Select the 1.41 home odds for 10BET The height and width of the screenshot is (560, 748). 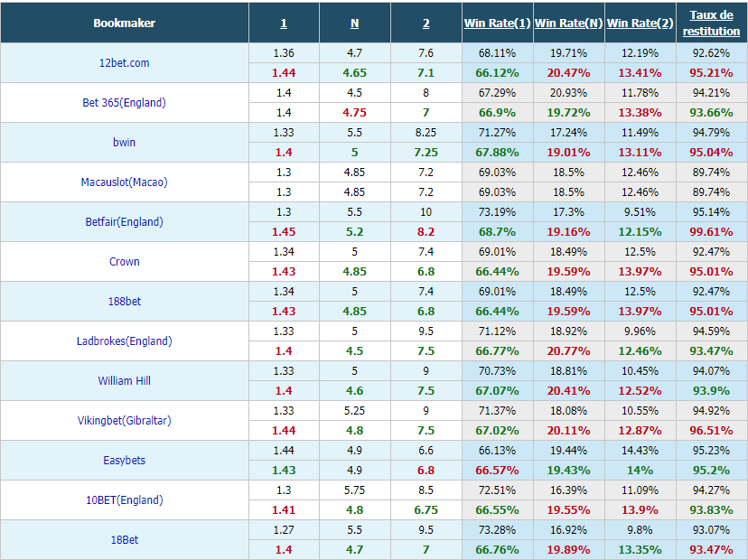click(x=284, y=510)
